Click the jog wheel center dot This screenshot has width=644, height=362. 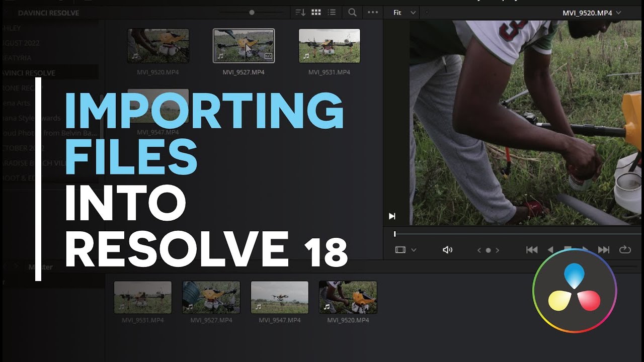coord(488,250)
